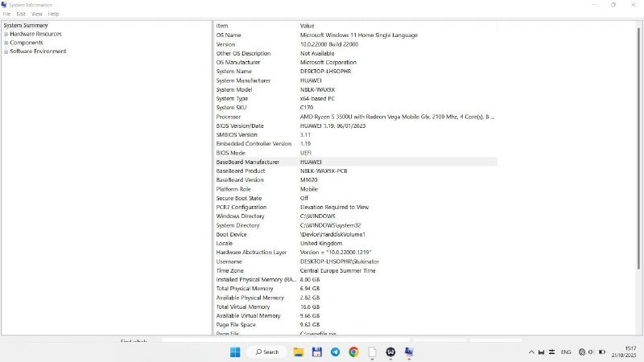
Task: Expand the Hardware Resources node
Action: tap(6, 34)
